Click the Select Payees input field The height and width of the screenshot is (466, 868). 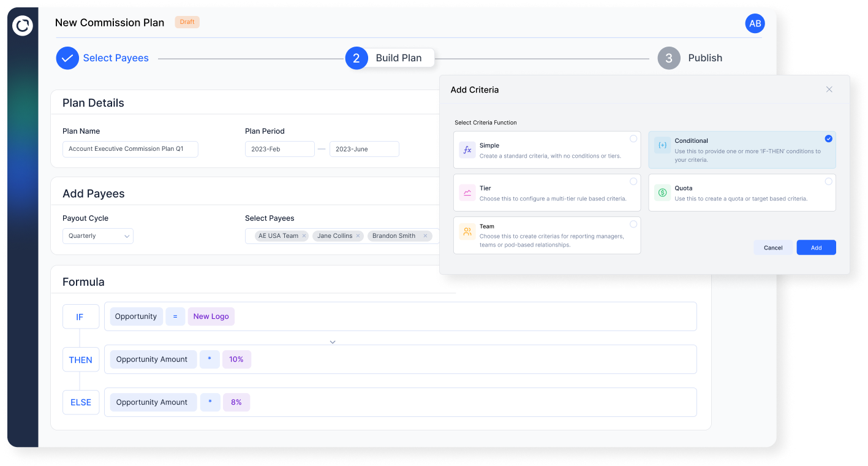pos(342,236)
